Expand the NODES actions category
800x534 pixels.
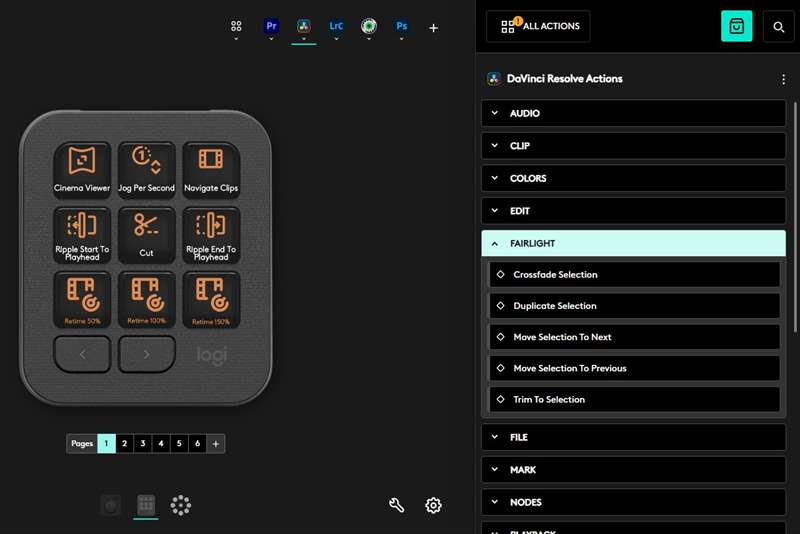(633, 502)
